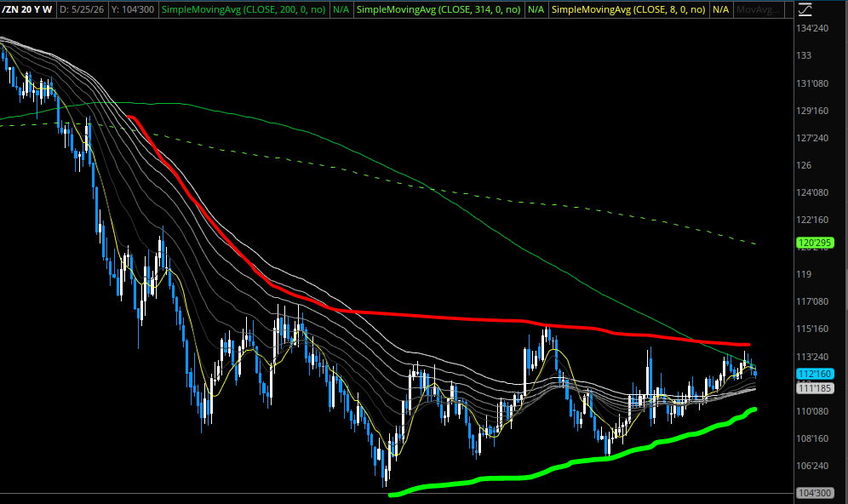Select SimpleMovingAvg (CLOSE, 8, 0, no) study label
This screenshot has width=848, height=504.
[x=628, y=9]
